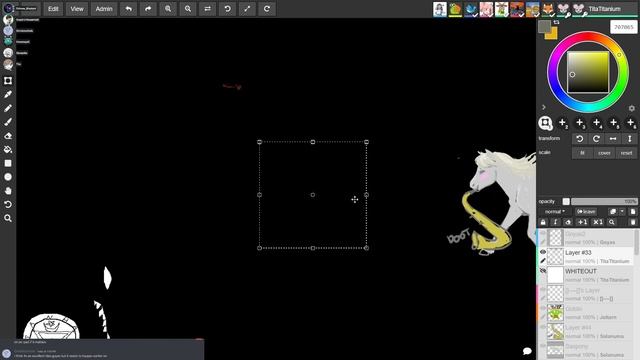The width and height of the screenshot is (640, 360).
Task: Add tool to slot 6
Action: tap(631, 122)
